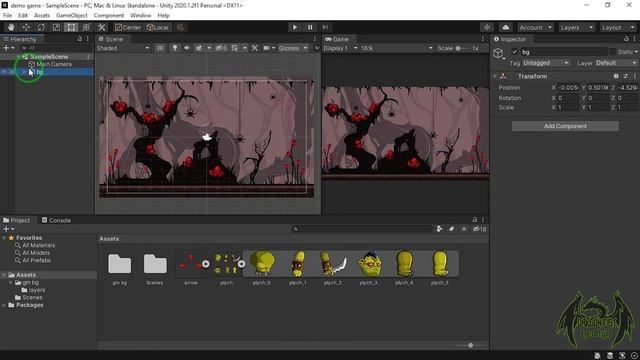The height and width of the screenshot is (360, 640).
Task: Click Project search field
Action: tap(362, 229)
